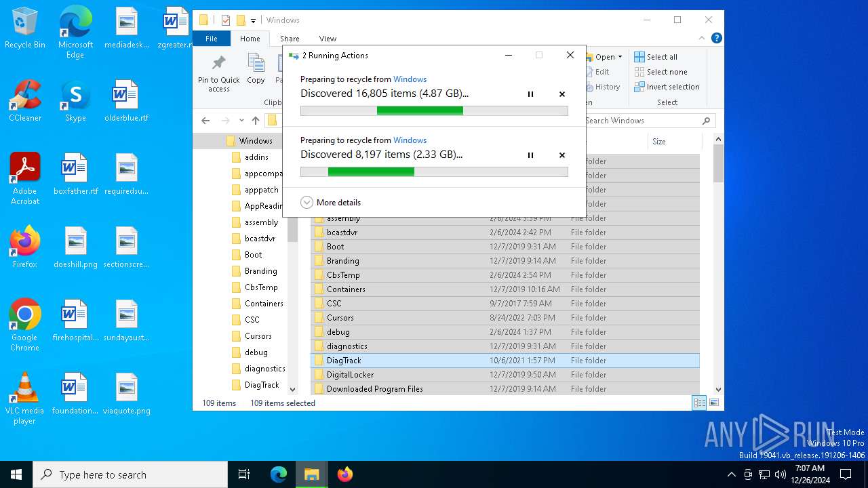Open notification center in taskbar
Screen dimensions: 868x488
(x=846, y=474)
